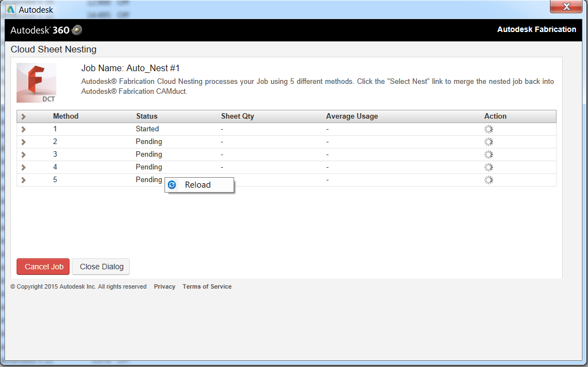This screenshot has height=367, width=588.
Task: Click the Cloud Sheet Nesting heading
Action: [54, 50]
